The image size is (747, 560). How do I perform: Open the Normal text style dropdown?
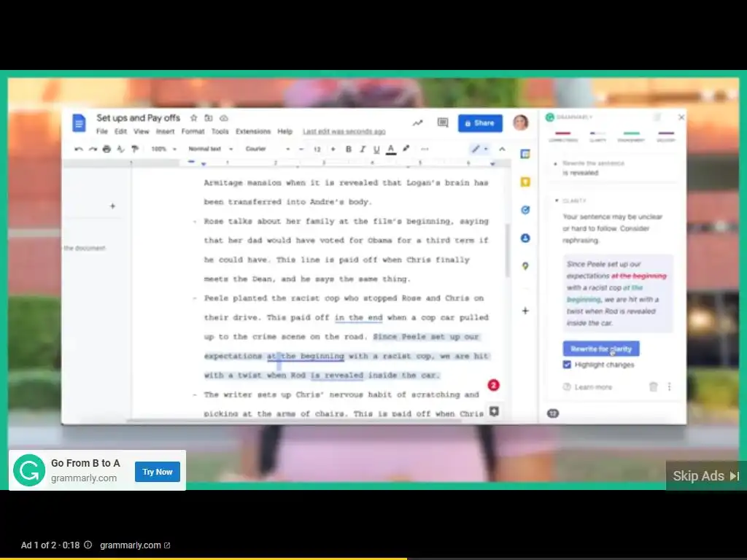[x=210, y=149]
